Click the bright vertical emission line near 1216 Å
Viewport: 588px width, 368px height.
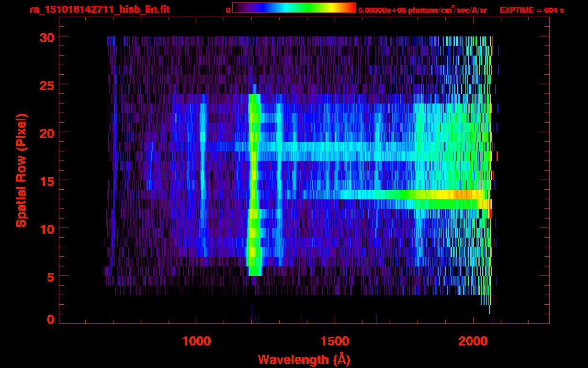(x=254, y=184)
